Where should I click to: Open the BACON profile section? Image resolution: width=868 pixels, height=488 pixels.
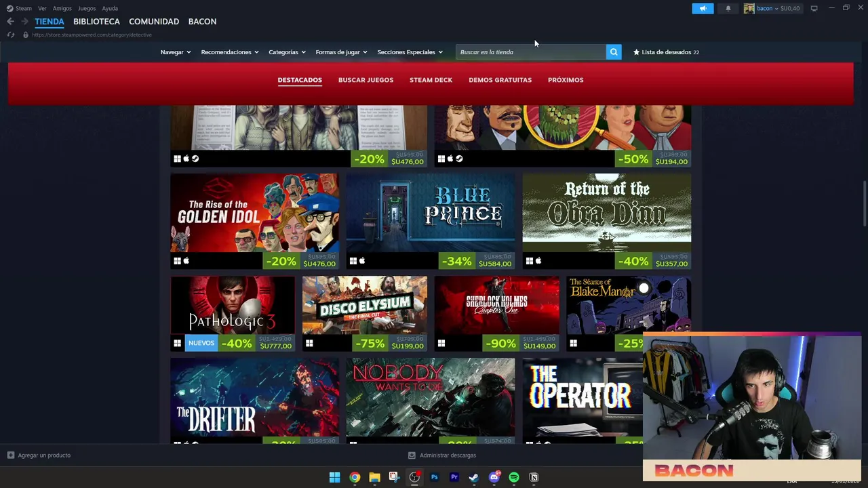(202, 22)
